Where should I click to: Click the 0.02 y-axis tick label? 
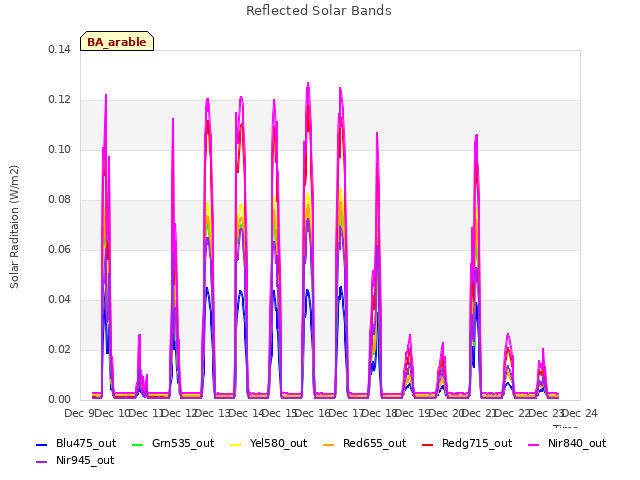click(59, 350)
